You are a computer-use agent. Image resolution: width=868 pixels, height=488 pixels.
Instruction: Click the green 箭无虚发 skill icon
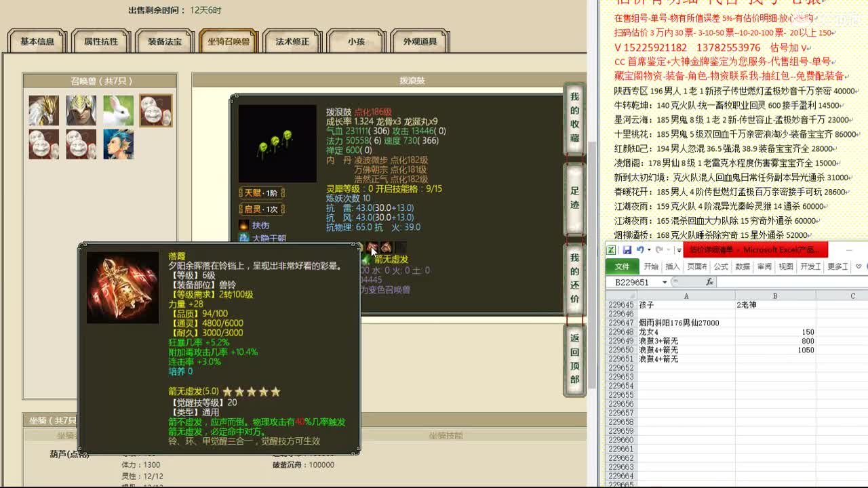coord(366,259)
